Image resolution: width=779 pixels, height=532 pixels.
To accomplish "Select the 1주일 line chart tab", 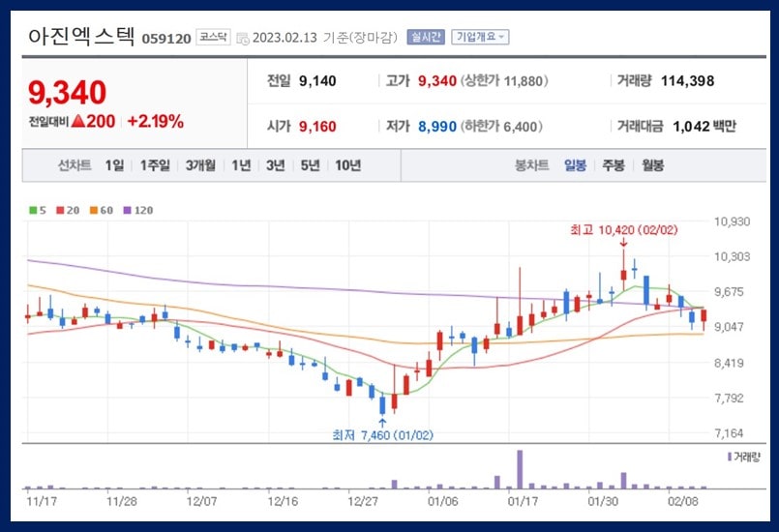I will 155,165.
